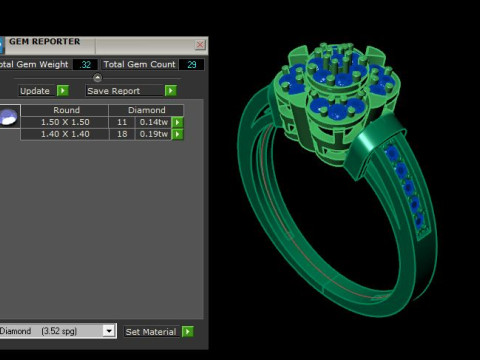The image size is (480, 360).
Task: Close the Gem Reporter window
Action: tap(200, 45)
